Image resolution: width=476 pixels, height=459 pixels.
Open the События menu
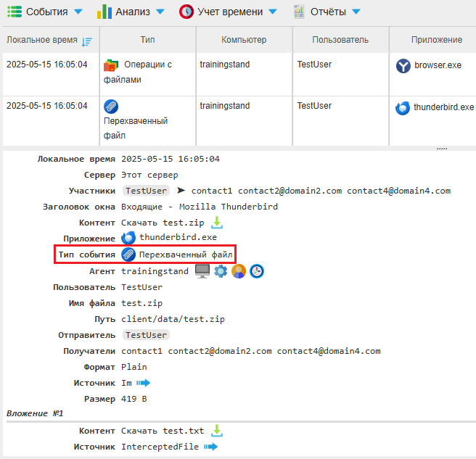click(45, 12)
